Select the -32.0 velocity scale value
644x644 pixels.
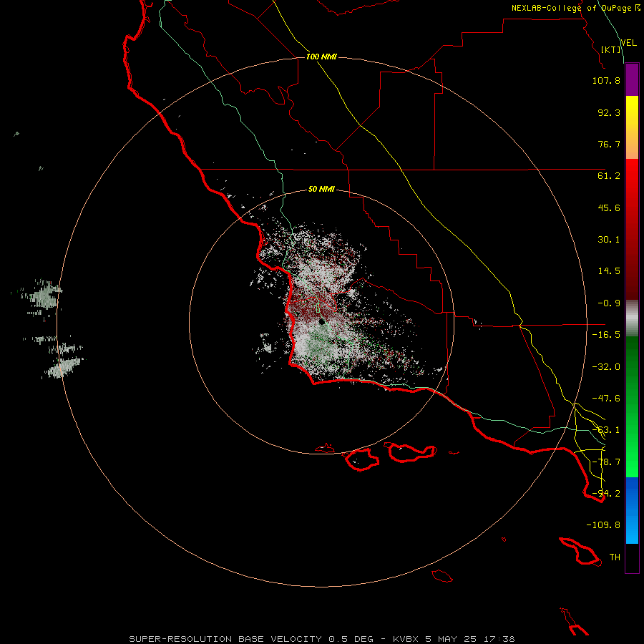coord(606,367)
